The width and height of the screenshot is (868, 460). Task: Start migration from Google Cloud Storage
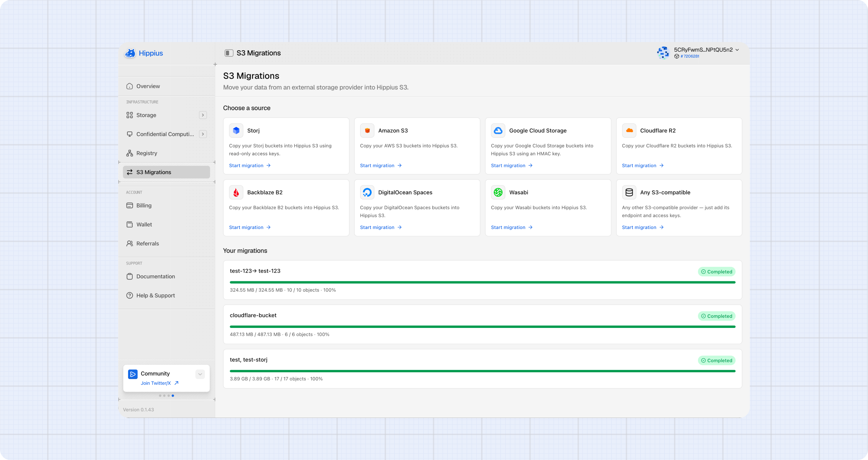coord(512,166)
